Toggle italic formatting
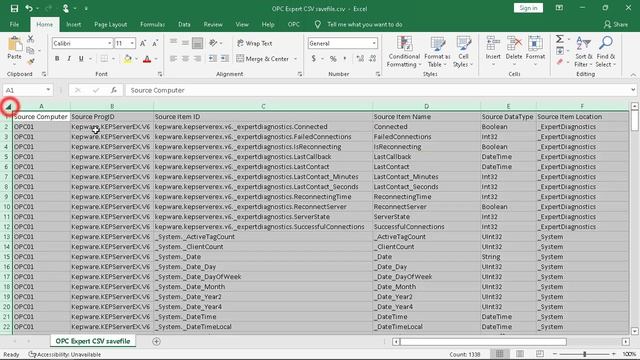Image resolution: width=640 pixels, height=360 pixels. click(69, 59)
